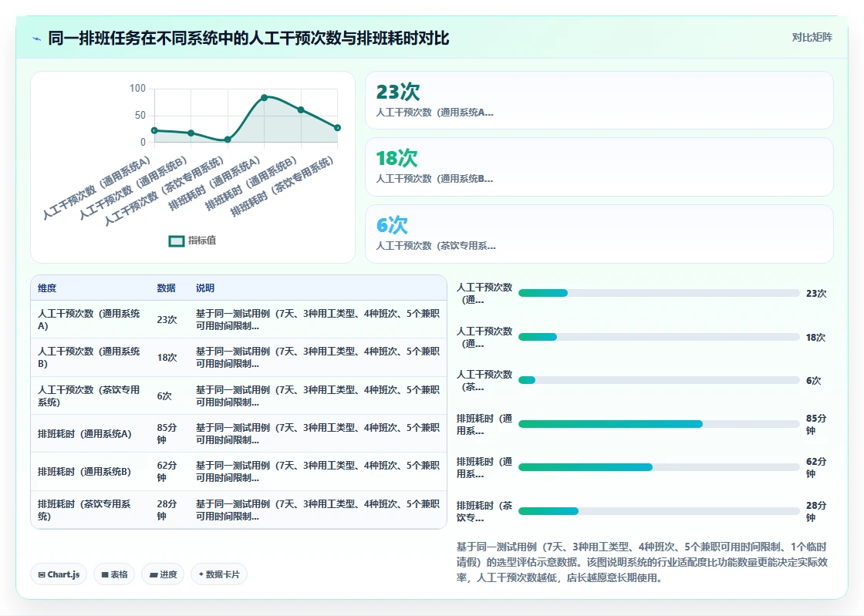Image resolution: width=864 pixels, height=616 pixels.
Task: Click the 数据 column header
Action: [x=167, y=288]
